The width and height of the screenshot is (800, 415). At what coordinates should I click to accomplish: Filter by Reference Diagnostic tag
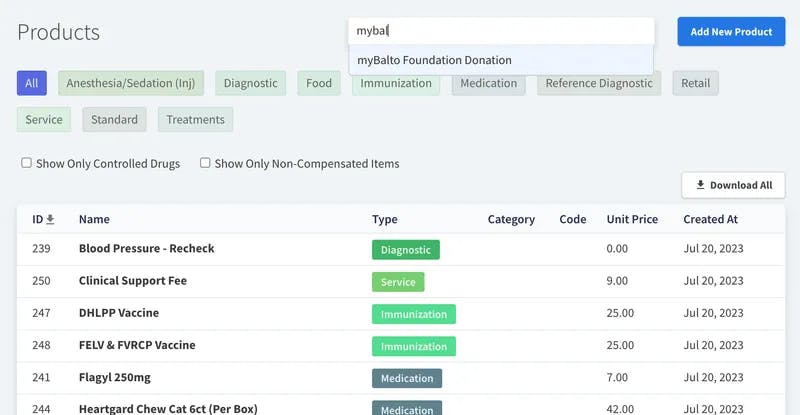point(599,84)
